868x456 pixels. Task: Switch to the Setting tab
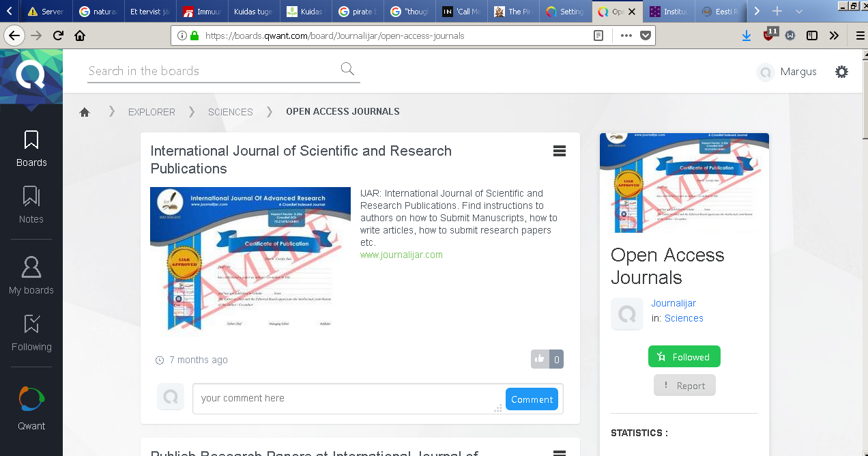point(565,11)
